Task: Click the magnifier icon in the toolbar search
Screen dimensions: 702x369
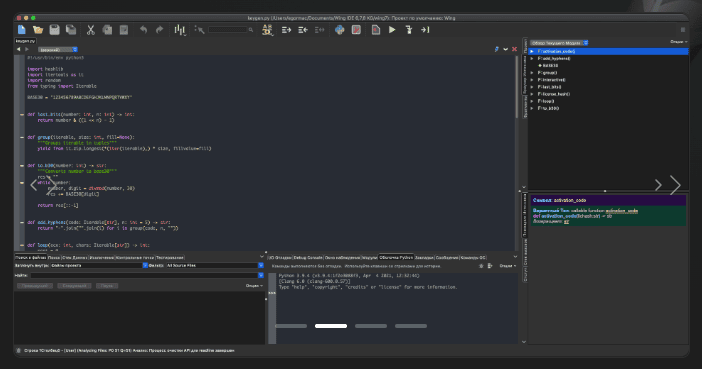Action: pyautogui.click(x=251, y=30)
